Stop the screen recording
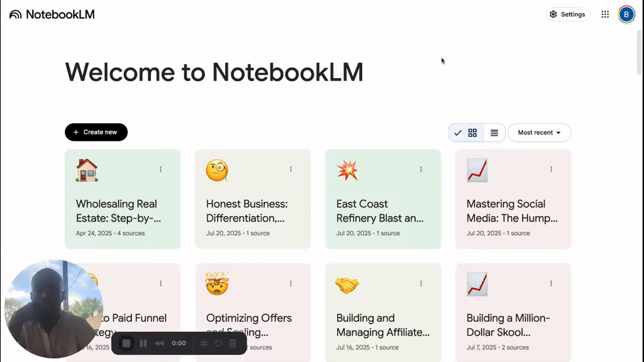Screen dimensions: 644x362 point(126,343)
